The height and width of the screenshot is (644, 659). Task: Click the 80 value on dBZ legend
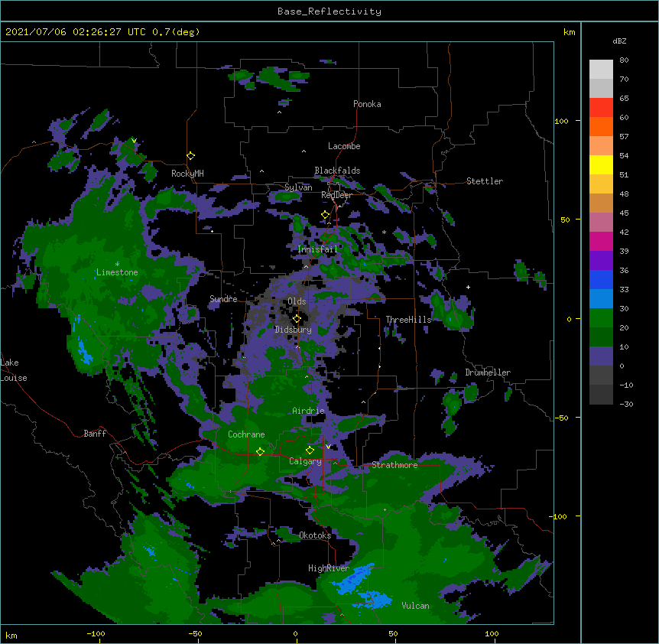624,60
